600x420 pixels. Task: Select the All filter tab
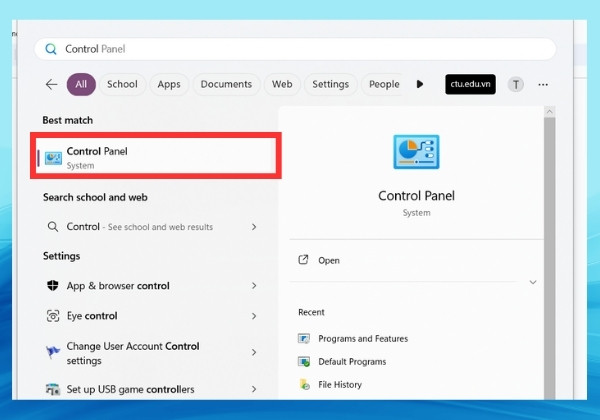point(81,84)
